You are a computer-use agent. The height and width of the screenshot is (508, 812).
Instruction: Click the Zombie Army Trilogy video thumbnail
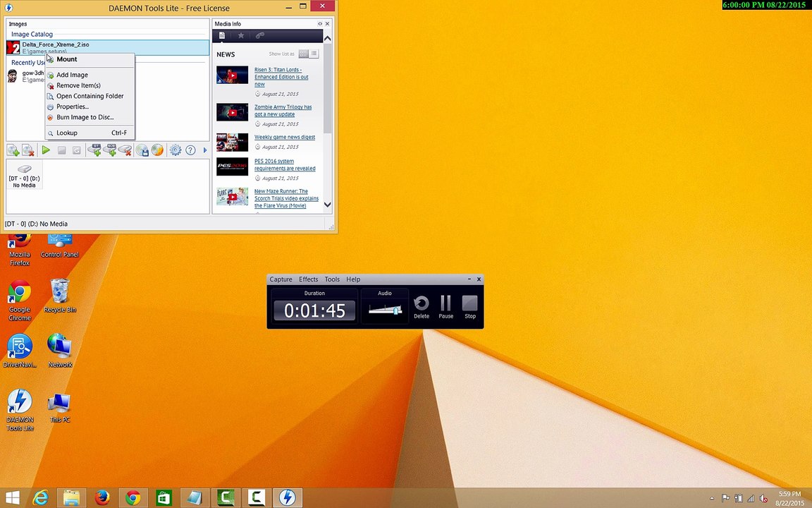pos(232,112)
